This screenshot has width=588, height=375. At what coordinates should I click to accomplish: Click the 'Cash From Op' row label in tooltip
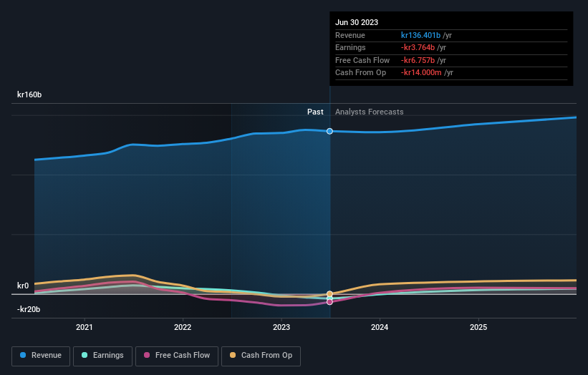coord(360,73)
